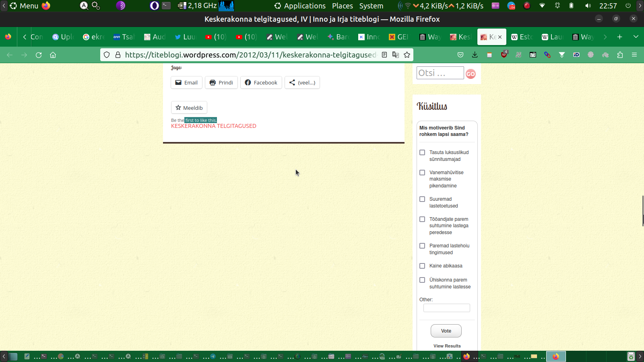Expand the '(veel...)' share options
644x362 pixels.
click(x=302, y=82)
